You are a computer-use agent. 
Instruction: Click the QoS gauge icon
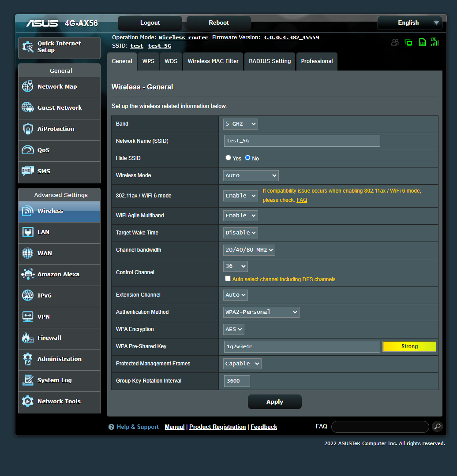point(28,150)
